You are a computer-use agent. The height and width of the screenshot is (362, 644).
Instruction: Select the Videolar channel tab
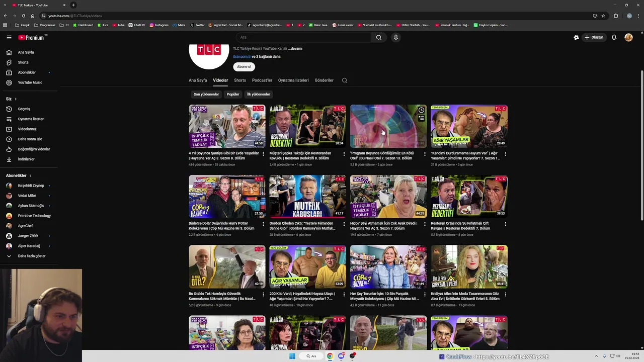coord(220,80)
